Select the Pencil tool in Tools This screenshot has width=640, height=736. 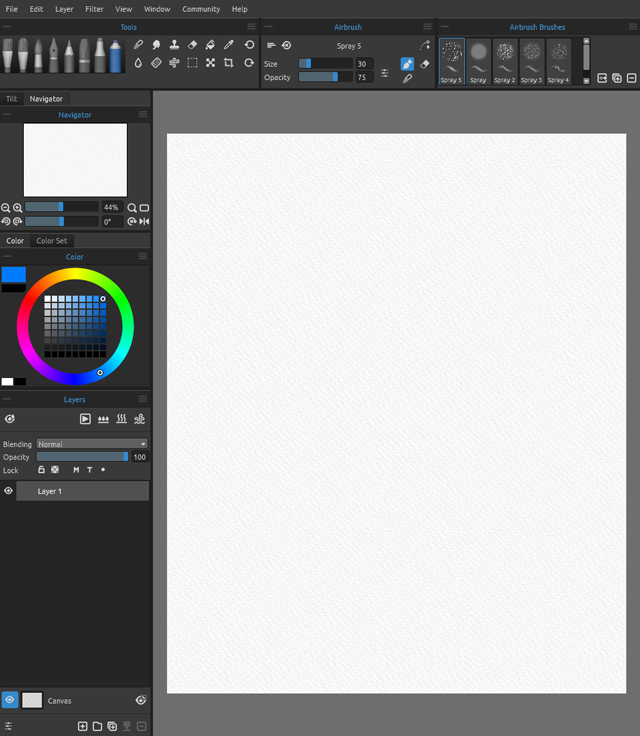pyautogui.click(x=69, y=56)
